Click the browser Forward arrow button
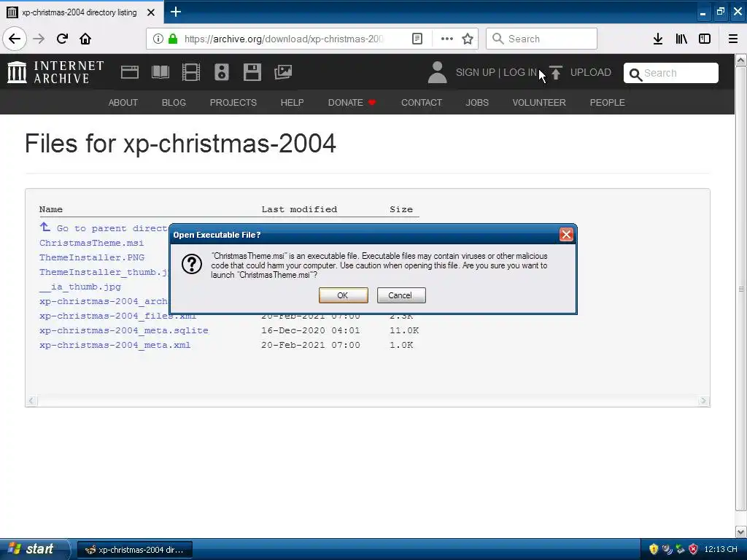 39,39
